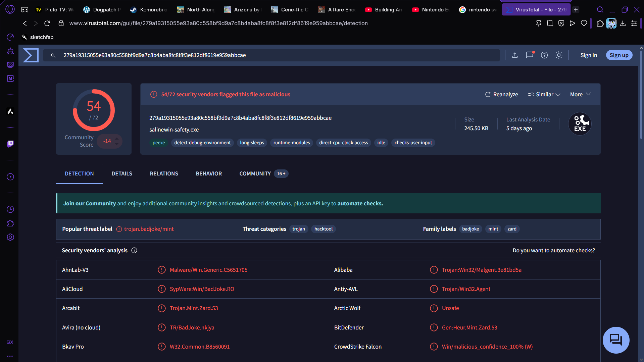Screen dimensions: 644x362
Task: Switch to the Pluto TV browser tab
Action: pyautogui.click(x=55, y=10)
